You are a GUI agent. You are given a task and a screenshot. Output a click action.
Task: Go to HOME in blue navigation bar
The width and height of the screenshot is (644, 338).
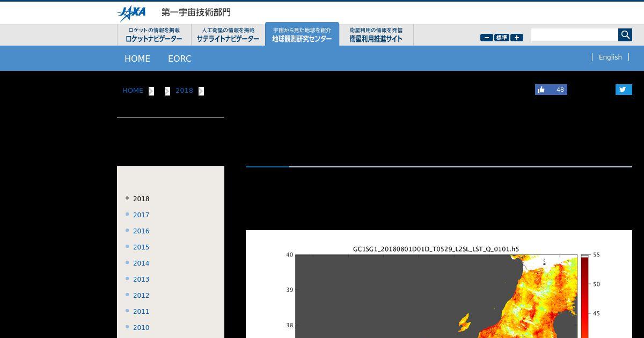(137, 58)
